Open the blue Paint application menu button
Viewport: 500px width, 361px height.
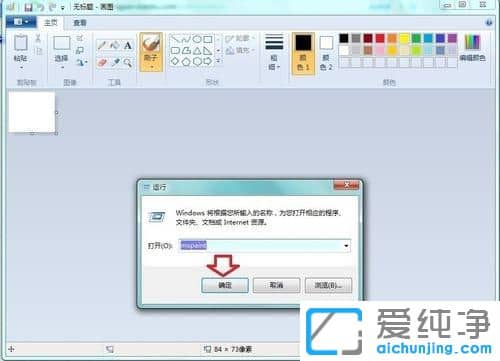pos(20,22)
